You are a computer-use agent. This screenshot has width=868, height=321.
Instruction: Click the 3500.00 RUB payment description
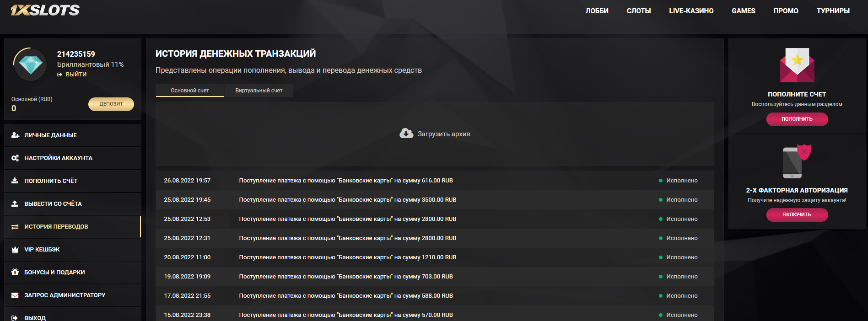click(x=348, y=200)
